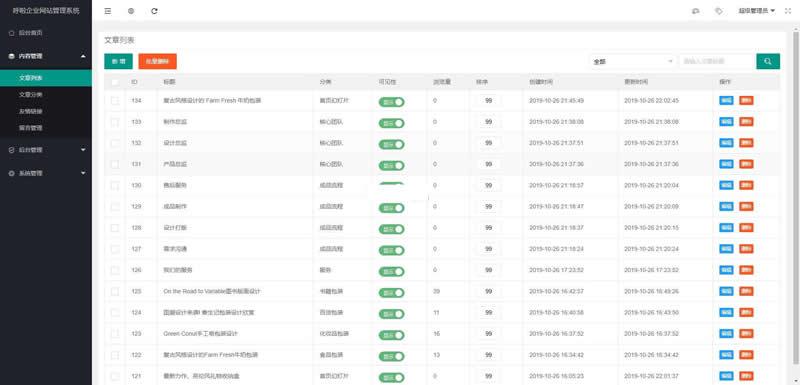Click the view count '39' in row 125
This screenshot has height=385, width=800.
tap(436, 291)
